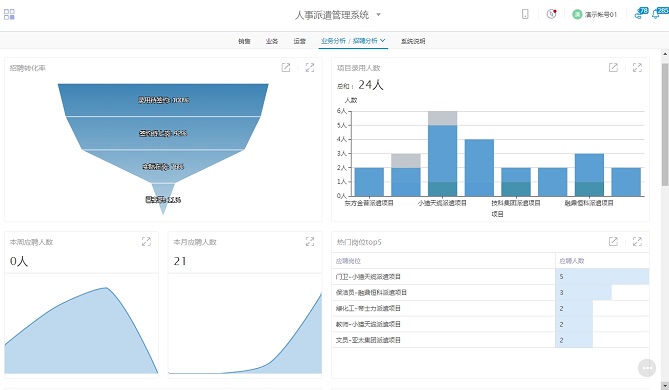Image resolution: width=669 pixels, height=390 pixels.
Task: Open the app grid launcher icon
Action: tap(9, 14)
